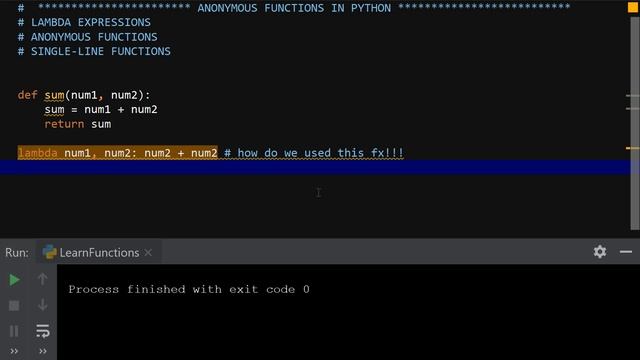Click the 'how do we used this fx!!!' comment
The width and height of the screenshot is (640, 360).
click(x=314, y=153)
